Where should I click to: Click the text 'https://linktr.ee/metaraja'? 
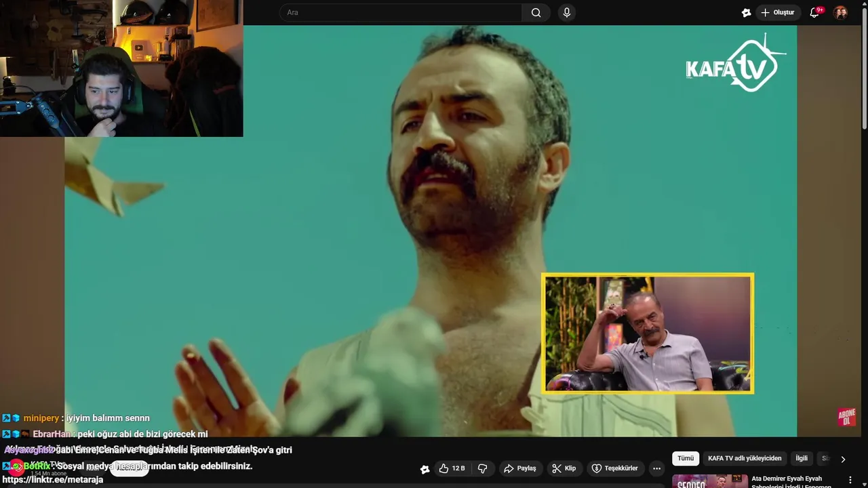click(x=53, y=480)
